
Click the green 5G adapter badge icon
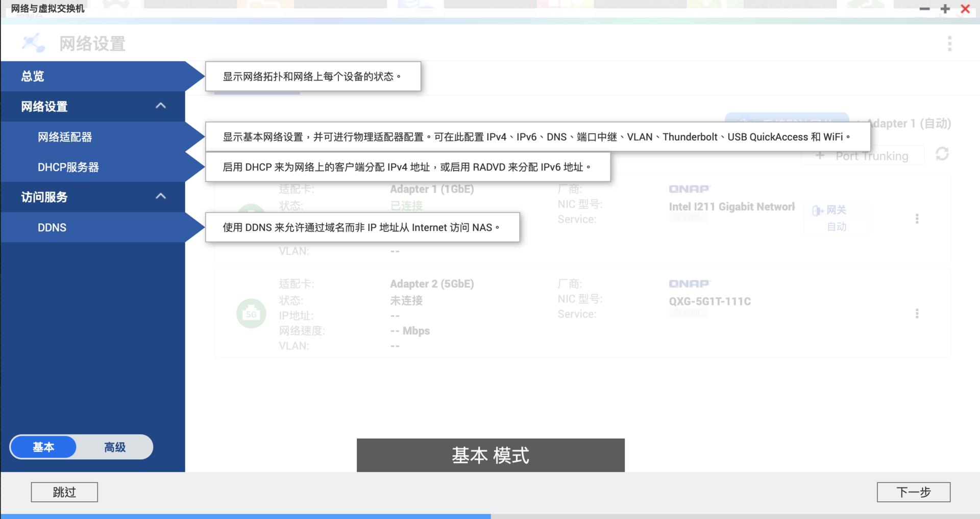click(x=251, y=313)
